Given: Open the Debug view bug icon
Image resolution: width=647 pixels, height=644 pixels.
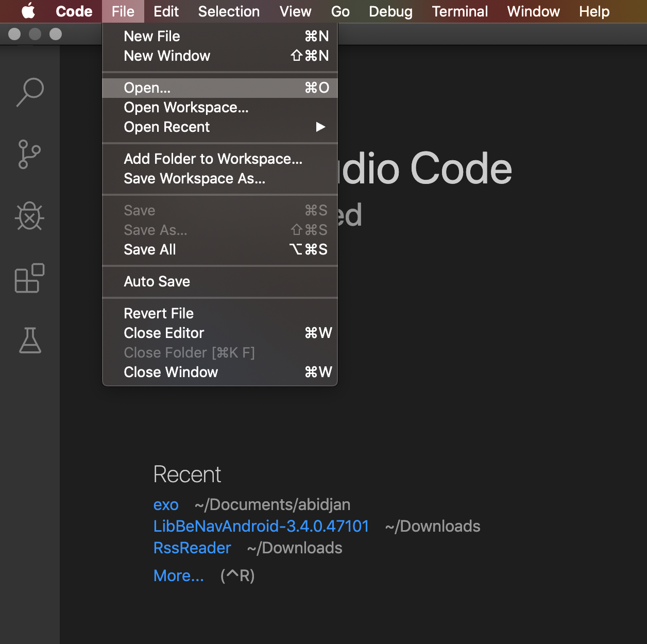Looking at the screenshot, I should click(x=30, y=216).
